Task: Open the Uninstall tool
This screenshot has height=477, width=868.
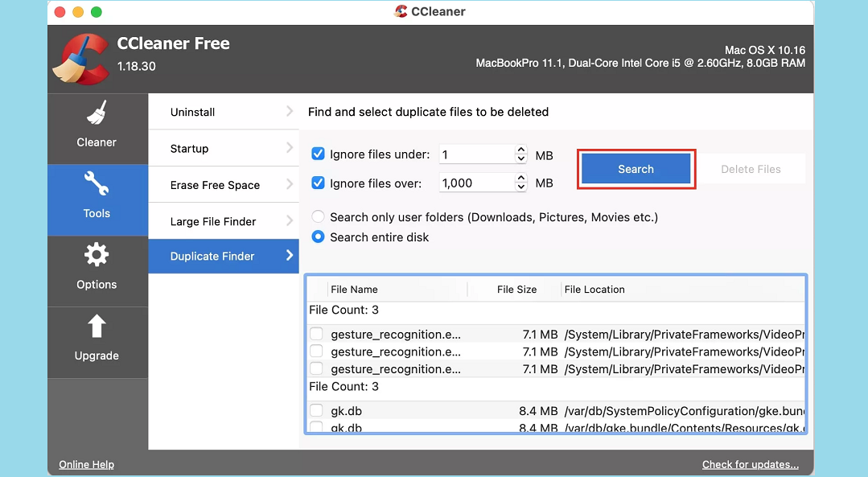Action: [x=224, y=112]
